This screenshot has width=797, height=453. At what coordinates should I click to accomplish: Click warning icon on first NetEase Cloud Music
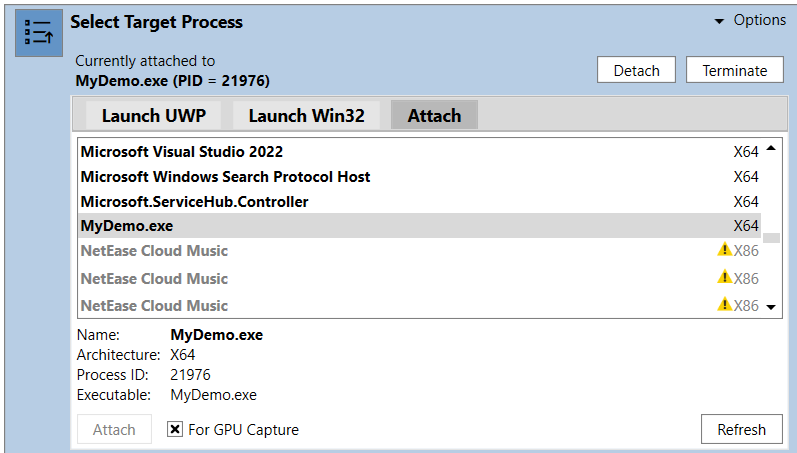pyautogui.click(x=724, y=249)
